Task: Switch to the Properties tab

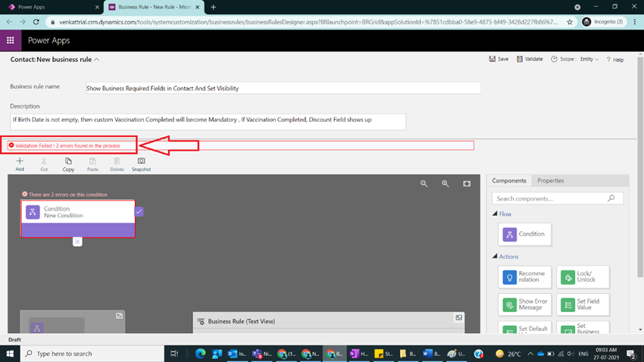Action: [550, 180]
